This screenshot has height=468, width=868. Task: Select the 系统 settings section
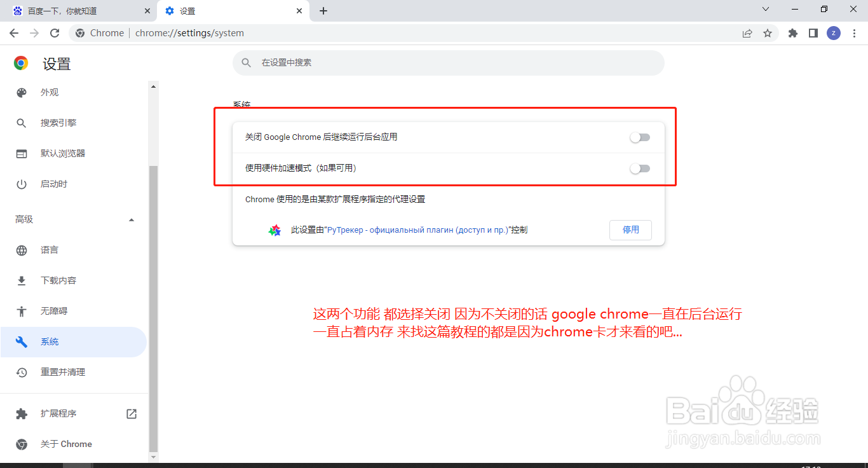[x=73, y=342]
